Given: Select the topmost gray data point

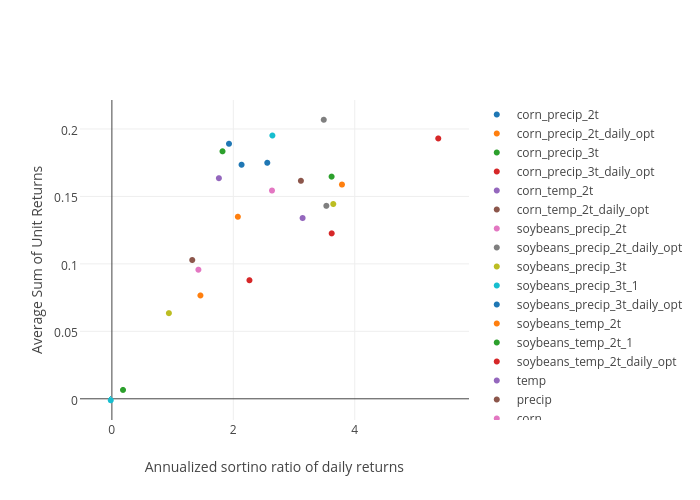Looking at the screenshot, I should (324, 120).
